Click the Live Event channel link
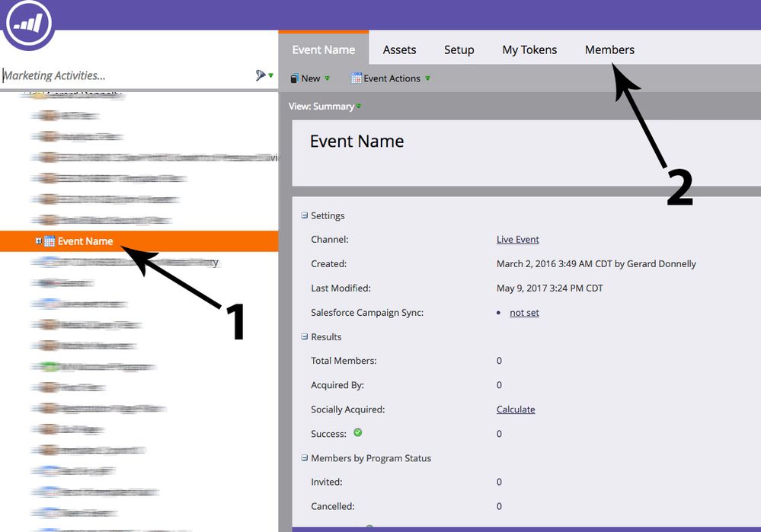This screenshot has width=761, height=532. pos(517,240)
